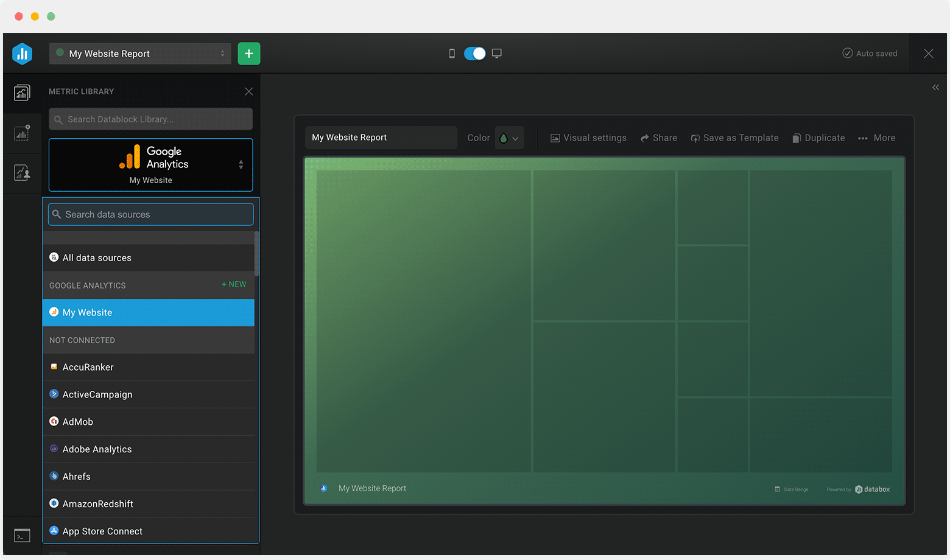Click Save as Template

pyautogui.click(x=734, y=138)
